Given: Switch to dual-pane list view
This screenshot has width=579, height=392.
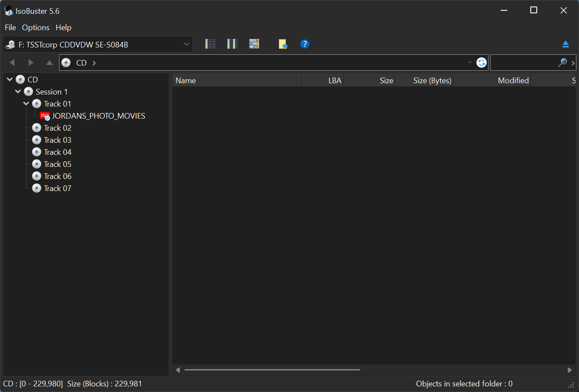Looking at the screenshot, I should pos(232,44).
